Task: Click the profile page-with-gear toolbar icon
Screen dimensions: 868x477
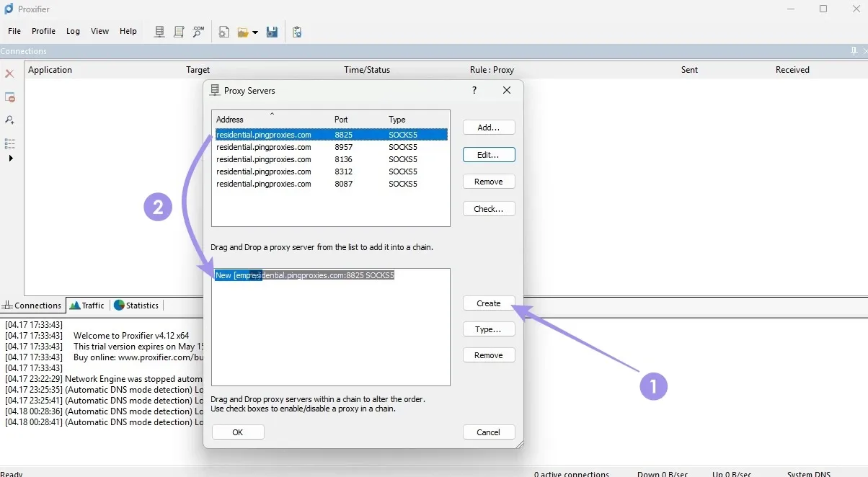Action: pos(224,32)
